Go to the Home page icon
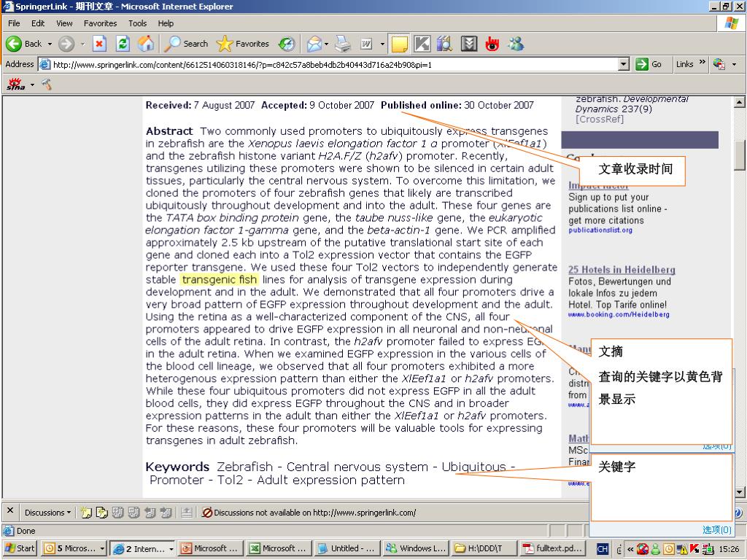The image size is (747, 560). point(146,44)
